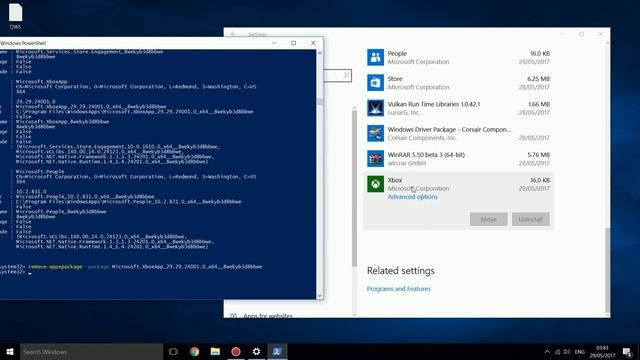Click the search magnifier in Settings search box

tap(346, 76)
